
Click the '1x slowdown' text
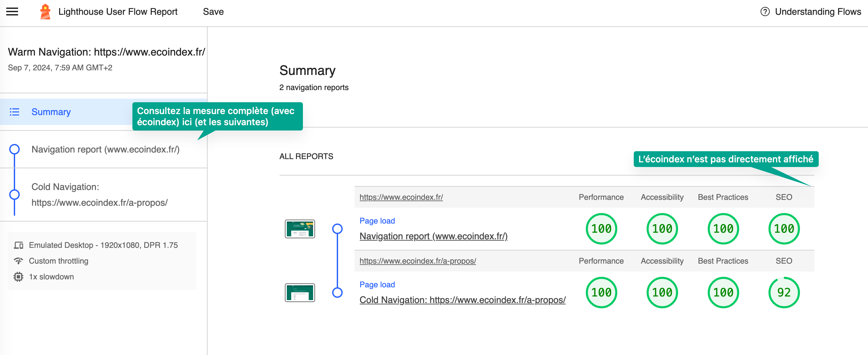51,276
